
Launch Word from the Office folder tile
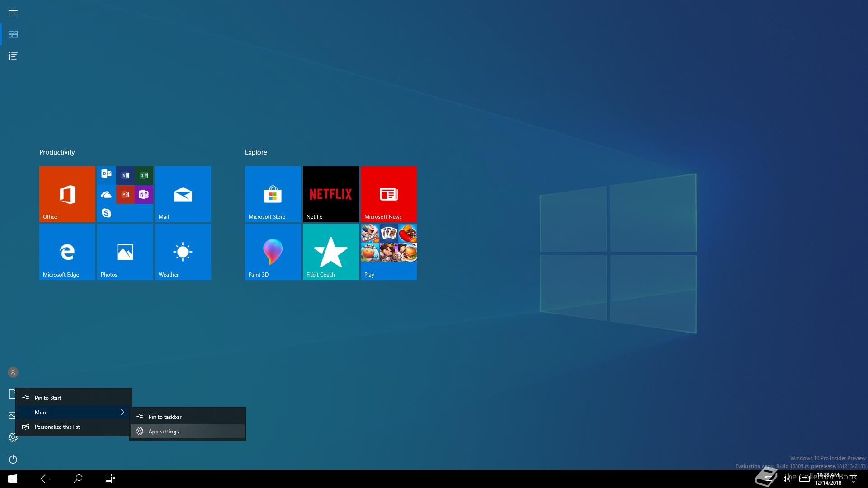(x=125, y=175)
